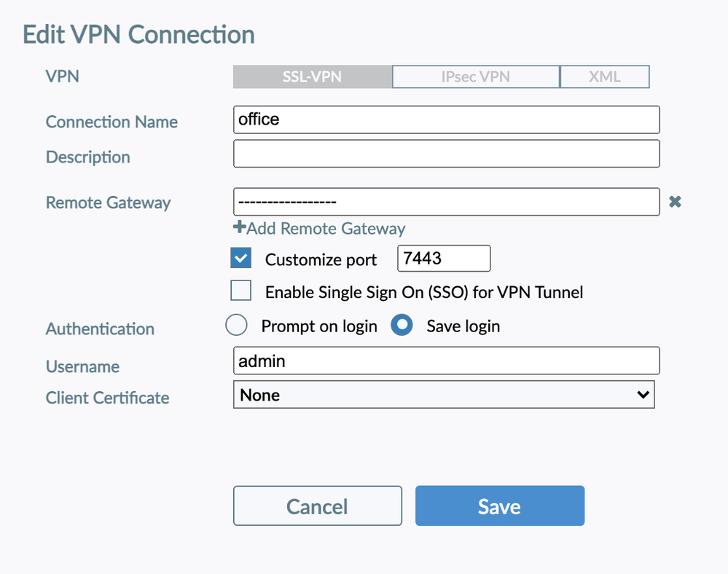The height and width of the screenshot is (574, 728).
Task: Select the Prompt on login option
Action: (236, 326)
